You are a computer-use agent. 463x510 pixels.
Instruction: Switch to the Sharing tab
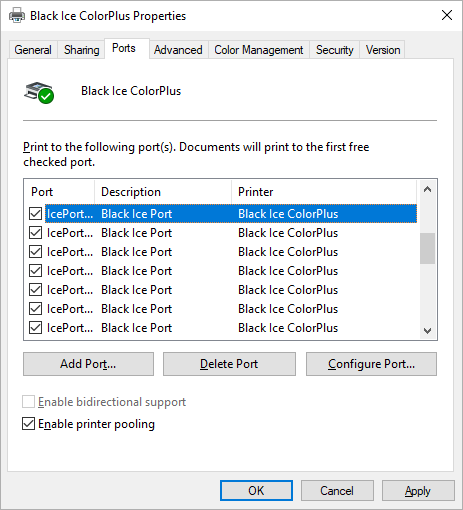click(82, 50)
